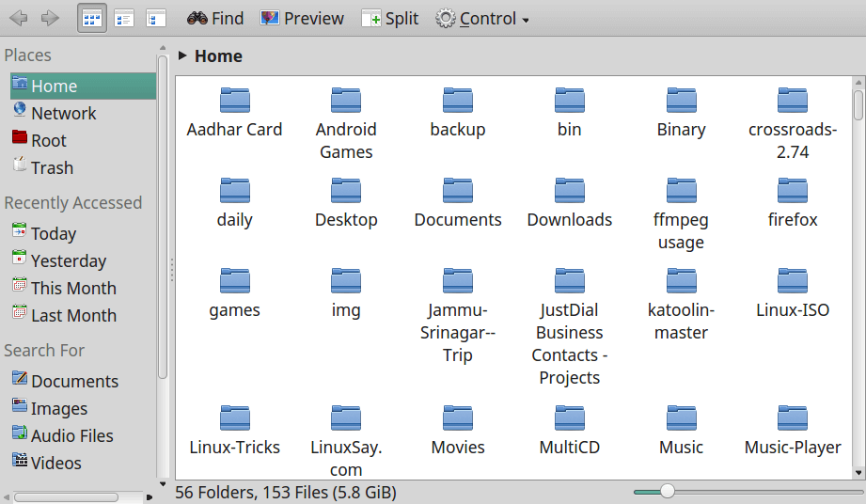
Task: Select the daily folder
Action: click(x=235, y=203)
